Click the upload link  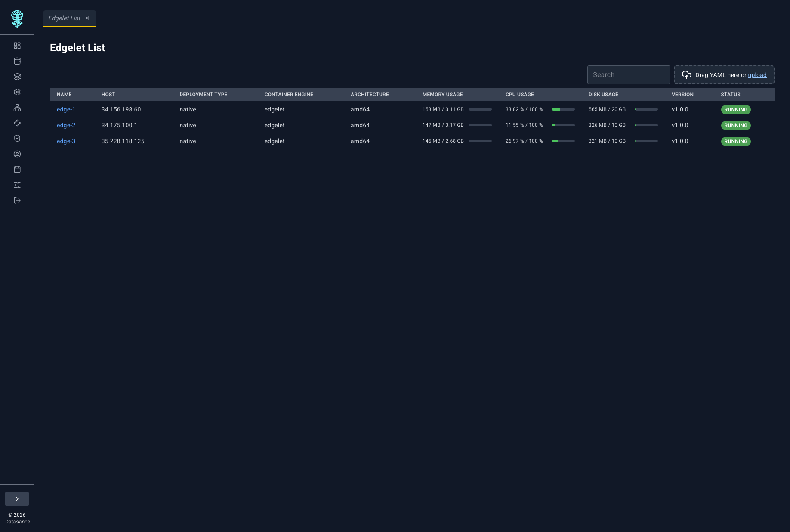(x=757, y=75)
